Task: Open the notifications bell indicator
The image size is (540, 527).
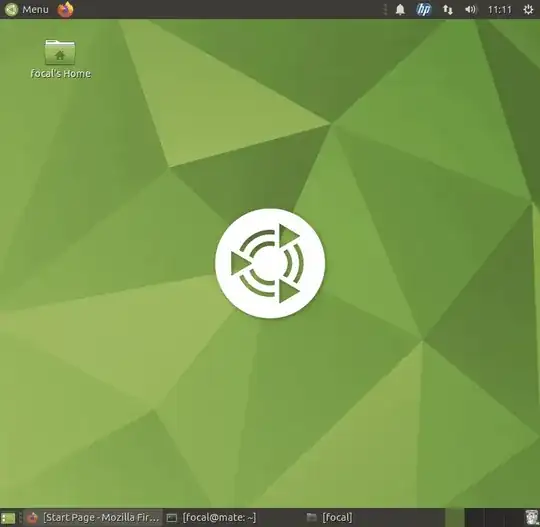Action: pyautogui.click(x=400, y=10)
